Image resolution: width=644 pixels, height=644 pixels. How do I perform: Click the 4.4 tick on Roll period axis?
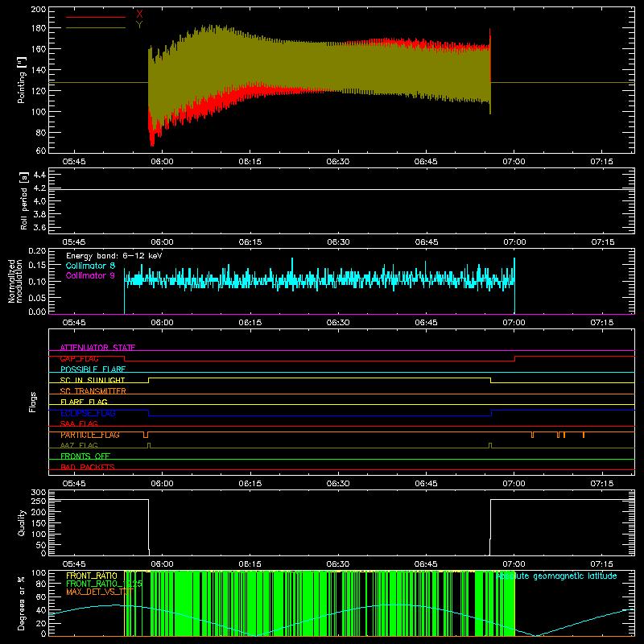pyautogui.click(x=39, y=175)
